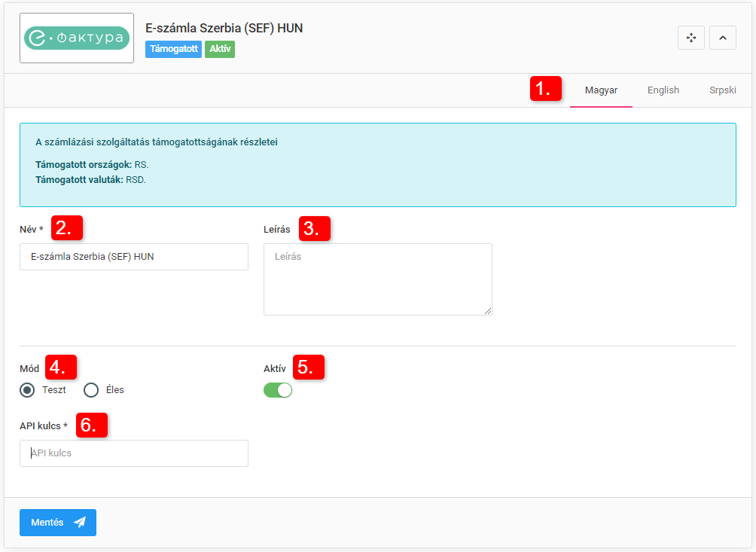756x552 pixels.
Task: Toggle the green Aktív switch off
Action: point(277,390)
